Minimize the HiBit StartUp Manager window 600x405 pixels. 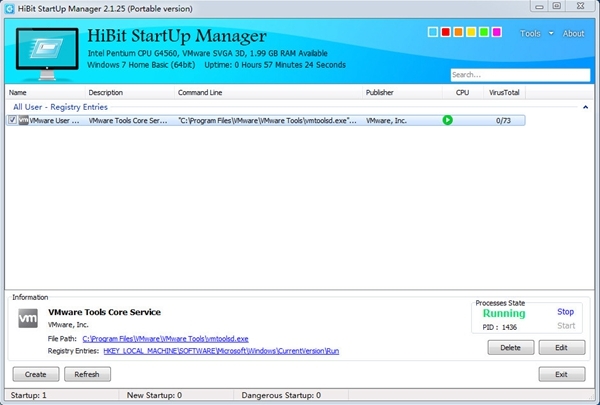[x=539, y=6]
